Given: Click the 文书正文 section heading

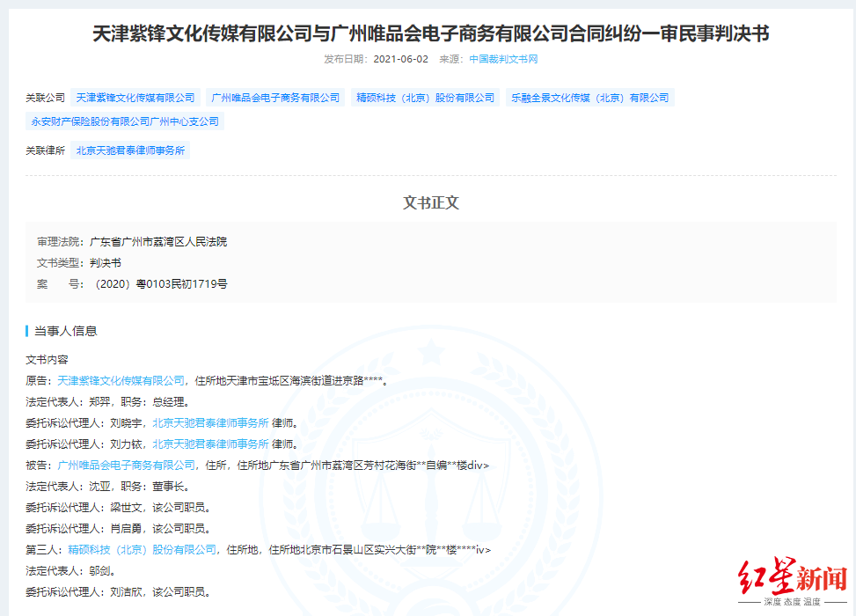Looking at the screenshot, I should tap(431, 202).
